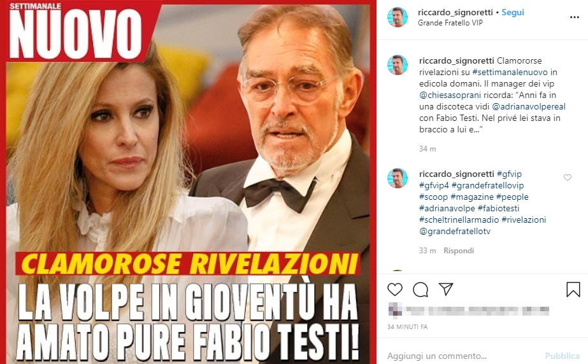Image resolution: width=588 pixels, height=364 pixels.
Task: Visit @chiesasoprani profile mention
Action: [x=450, y=95]
